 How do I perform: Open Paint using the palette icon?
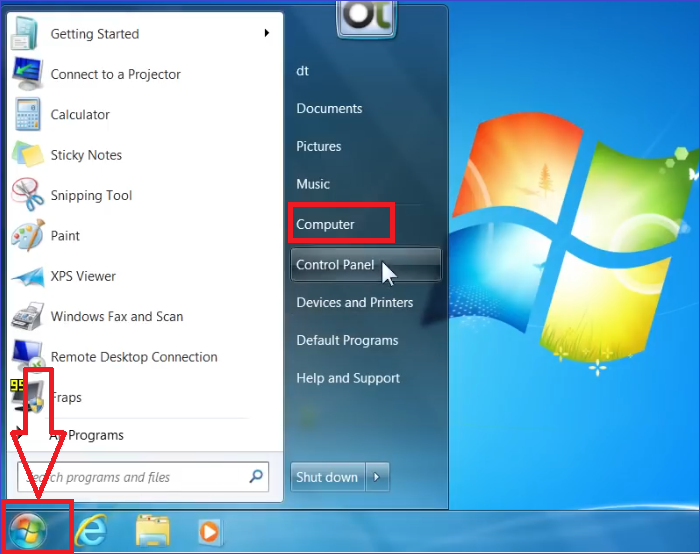[28, 235]
